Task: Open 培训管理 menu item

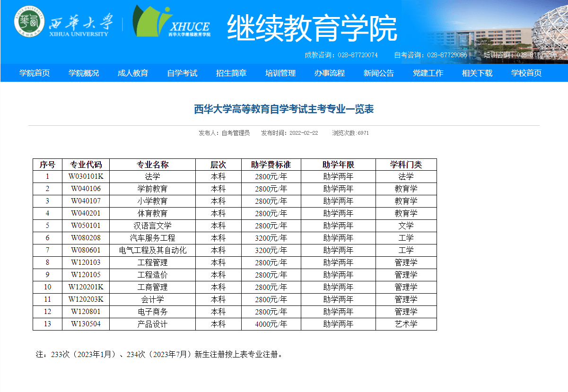Action: 280,73
